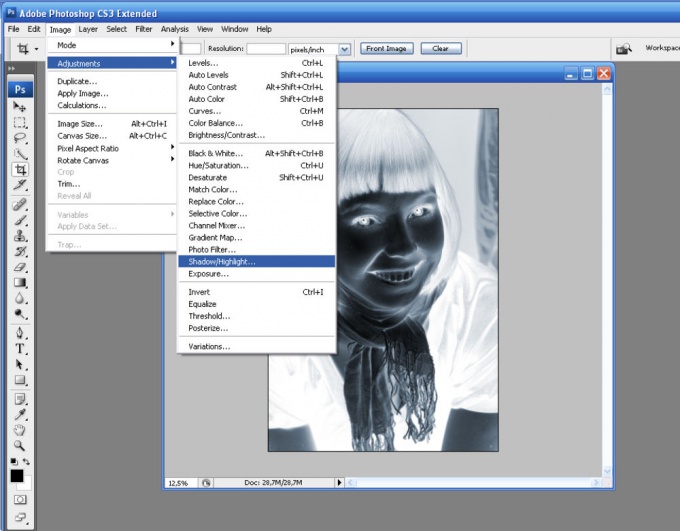Select the Hand tool
680x531 pixels.
click(x=20, y=429)
